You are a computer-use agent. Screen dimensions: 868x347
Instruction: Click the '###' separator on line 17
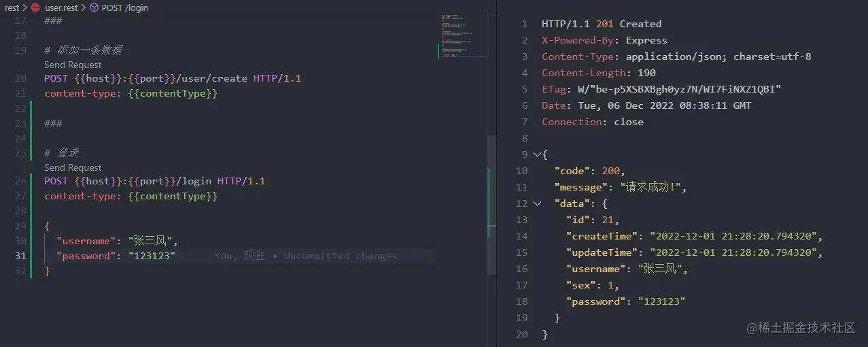click(53, 20)
